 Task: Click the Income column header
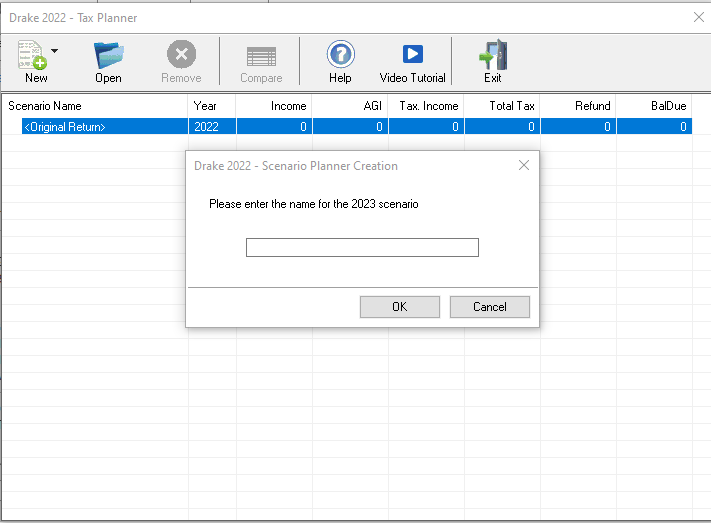point(274,106)
